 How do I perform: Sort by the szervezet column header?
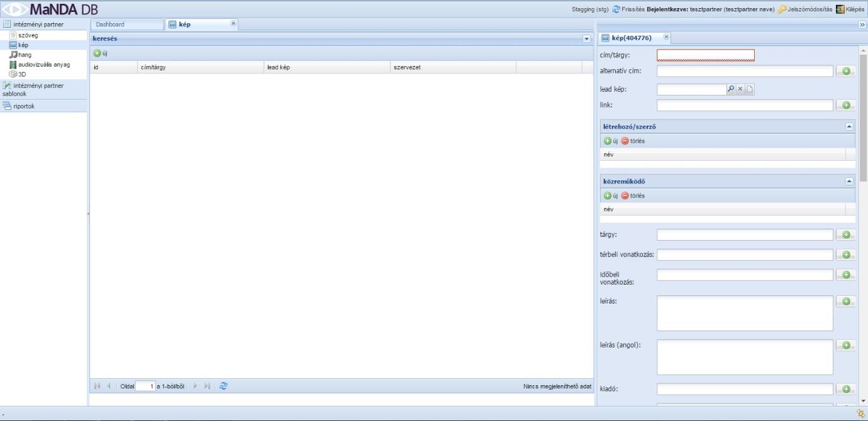[x=453, y=67]
